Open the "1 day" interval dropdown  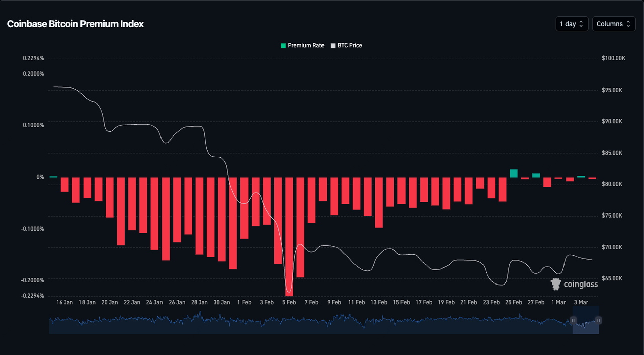pyautogui.click(x=572, y=24)
